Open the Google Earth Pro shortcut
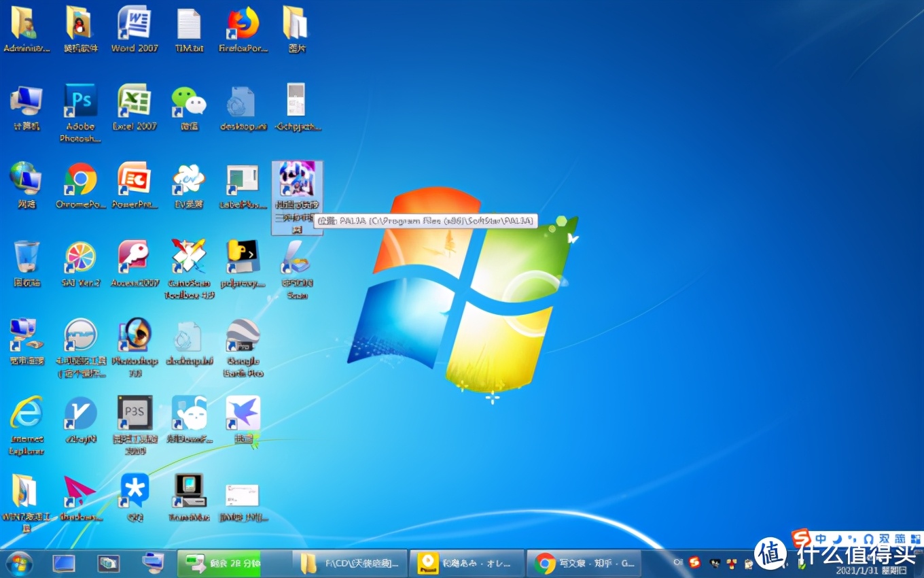This screenshot has height=578, width=924. click(243, 337)
